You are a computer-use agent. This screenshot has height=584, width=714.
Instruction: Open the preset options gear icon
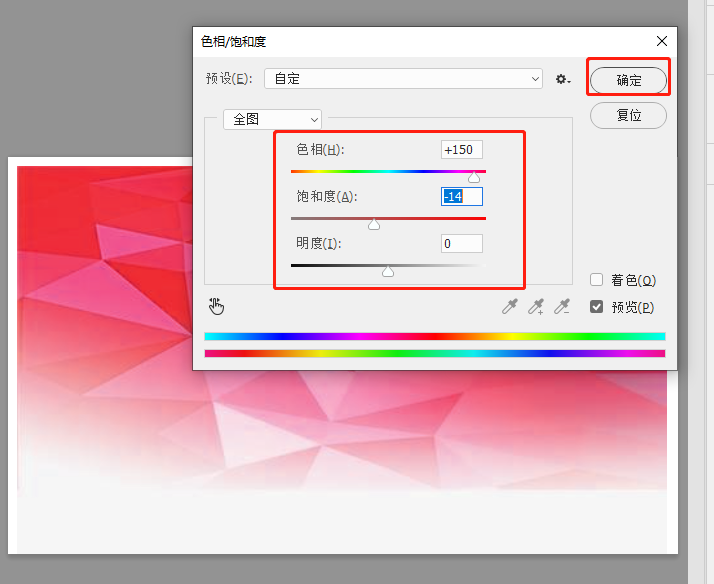coord(563,79)
